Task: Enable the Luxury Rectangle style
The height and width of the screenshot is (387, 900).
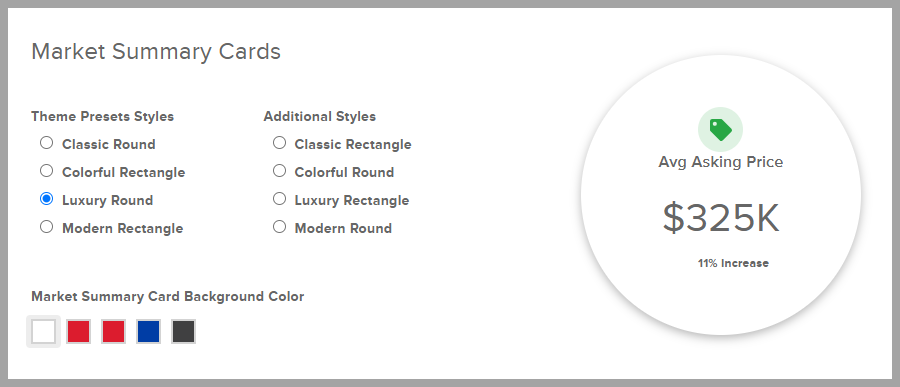Action: coord(279,199)
